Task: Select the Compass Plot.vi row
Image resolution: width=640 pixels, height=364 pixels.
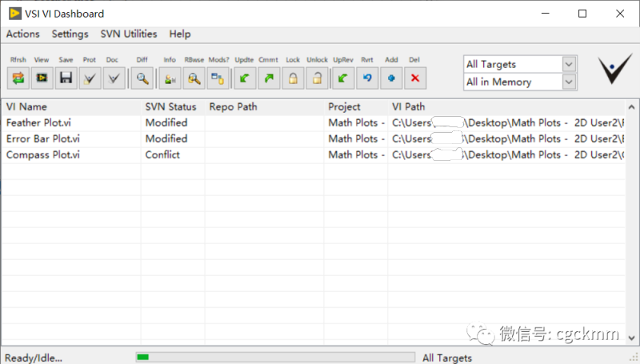Action: pyautogui.click(x=43, y=154)
